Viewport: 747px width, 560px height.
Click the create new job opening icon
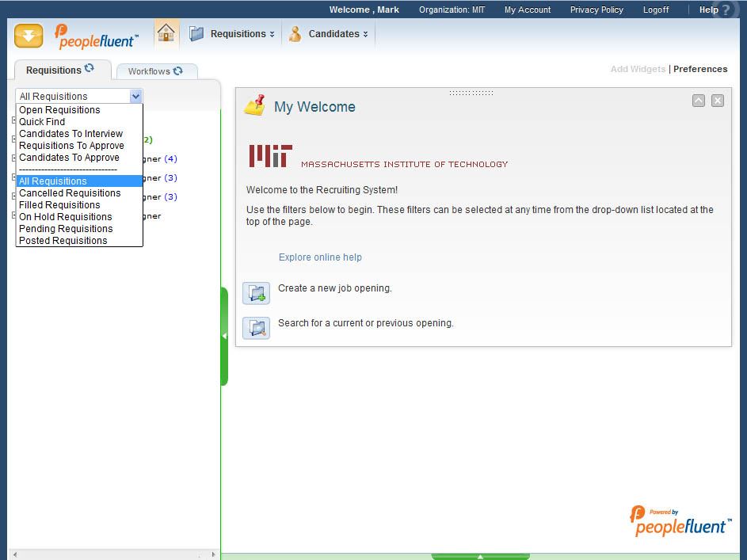pyautogui.click(x=256, y=293)
